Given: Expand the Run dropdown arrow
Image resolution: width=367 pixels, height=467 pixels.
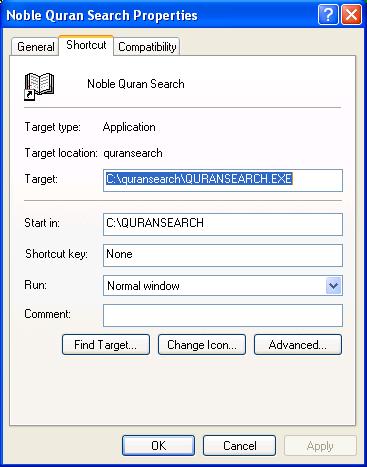Looking at the screenshot, I should pos(333,286).
